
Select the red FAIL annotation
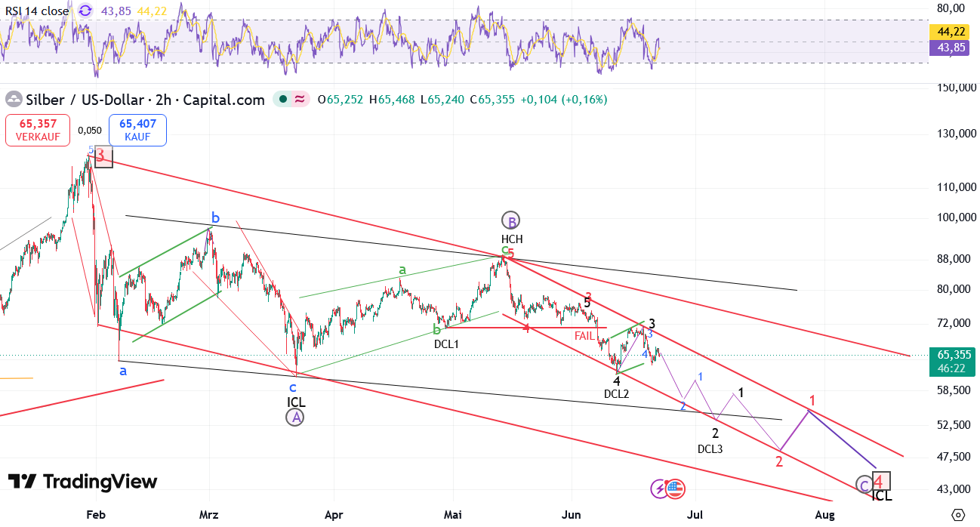click(x=584, y=336)
